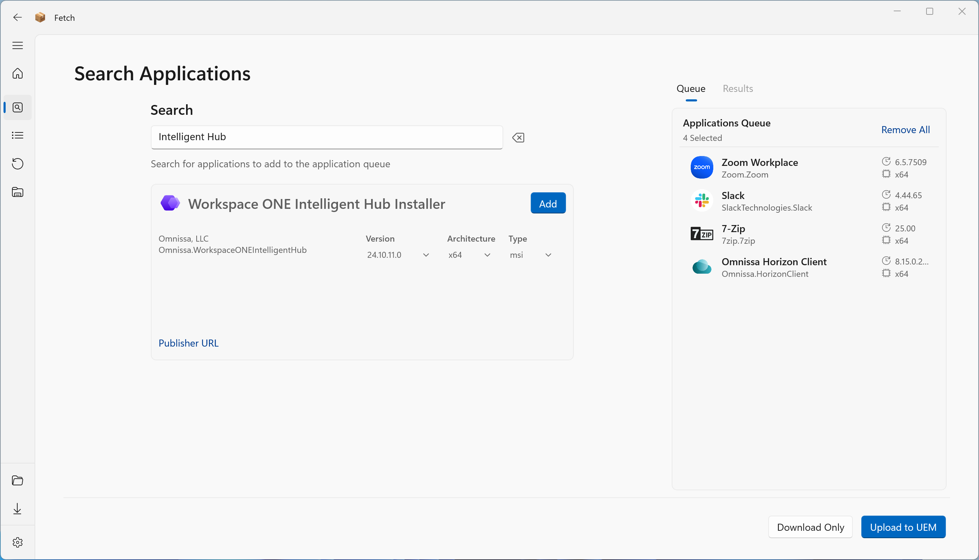979x560 pixels.
Task: Open the archive drawer sidebar icon
Action: (18, 192)
